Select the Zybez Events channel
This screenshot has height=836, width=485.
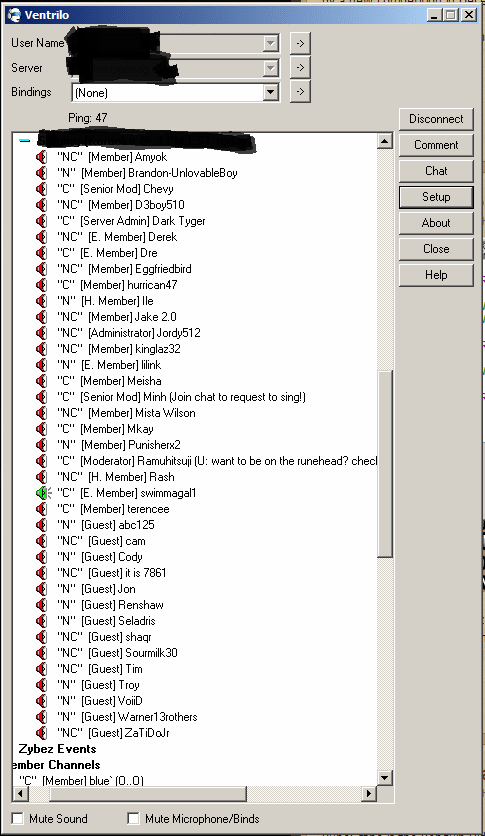tap(57, 749)
